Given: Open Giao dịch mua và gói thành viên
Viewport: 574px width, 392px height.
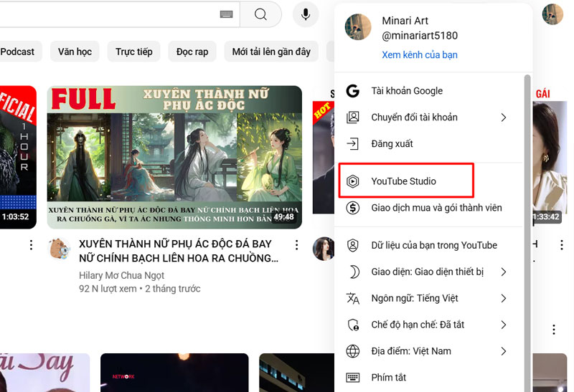Looking at the screenshot, I should (x=429, y=208).
